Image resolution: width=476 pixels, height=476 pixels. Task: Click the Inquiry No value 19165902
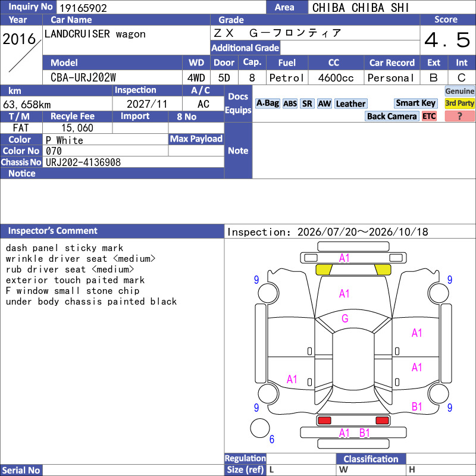tap(83, 8)
